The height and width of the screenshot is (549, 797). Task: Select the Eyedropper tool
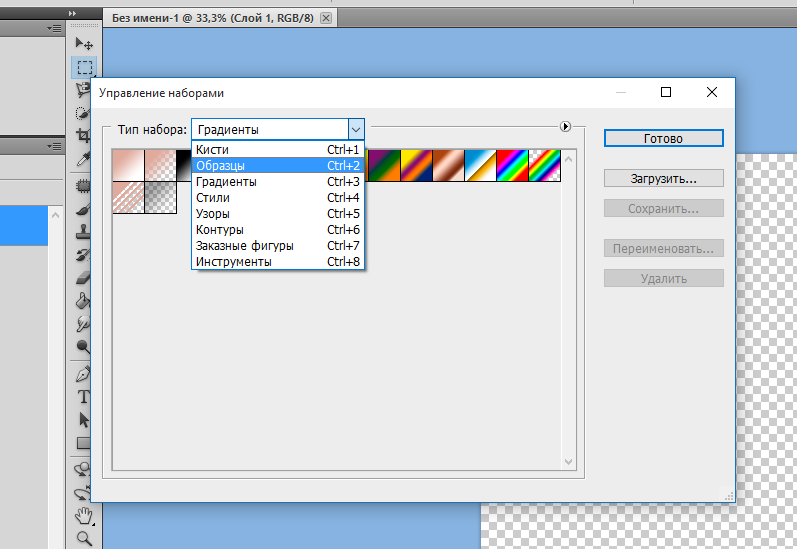(x=84, y=160)
